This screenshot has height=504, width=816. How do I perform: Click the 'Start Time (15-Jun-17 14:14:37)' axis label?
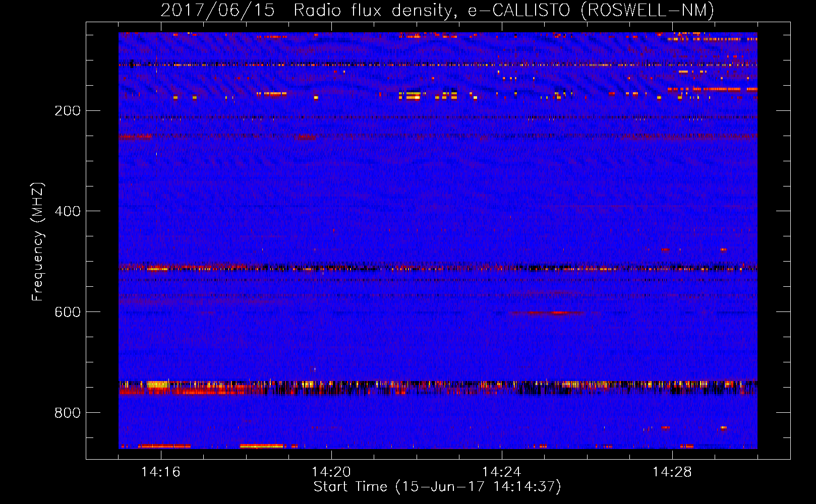437,487
